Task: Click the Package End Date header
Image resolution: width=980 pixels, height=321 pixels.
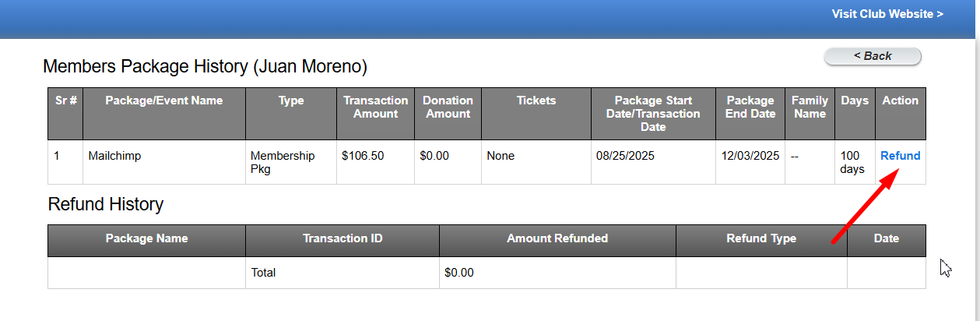Action: [x=750, y=107]
